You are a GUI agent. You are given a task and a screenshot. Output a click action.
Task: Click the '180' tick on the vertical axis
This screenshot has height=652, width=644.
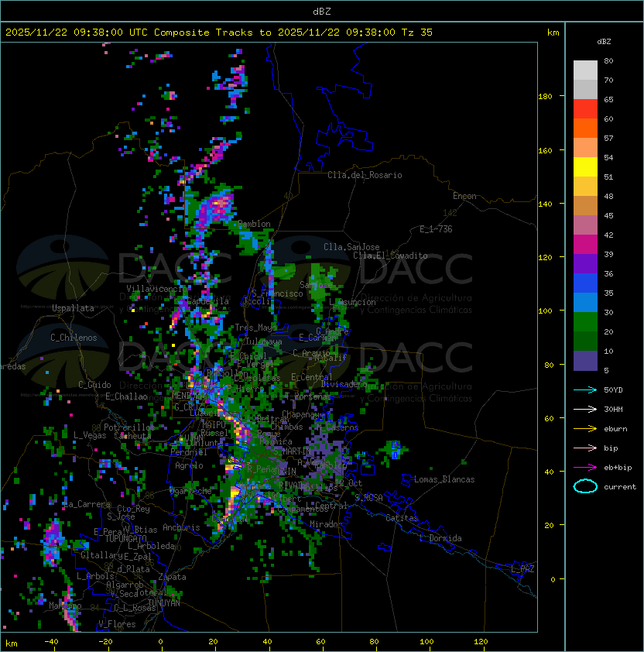pos(545,97)
